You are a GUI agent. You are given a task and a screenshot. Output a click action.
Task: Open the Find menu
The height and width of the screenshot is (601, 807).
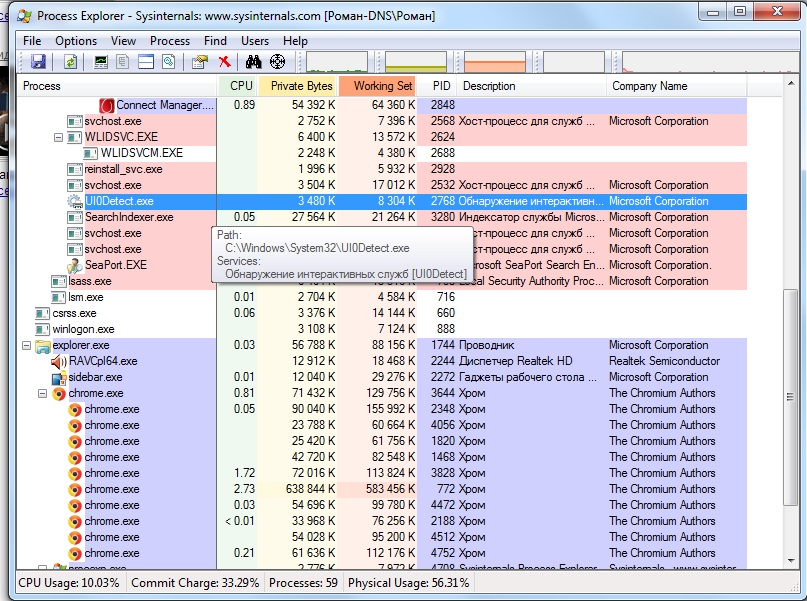point(215,41)
